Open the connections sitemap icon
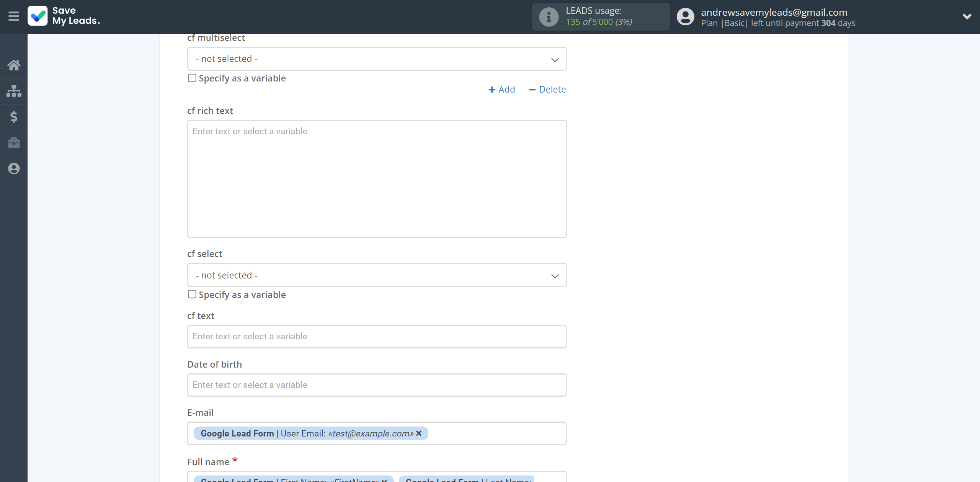Screen dimensions: 980x482 point(14,91)
